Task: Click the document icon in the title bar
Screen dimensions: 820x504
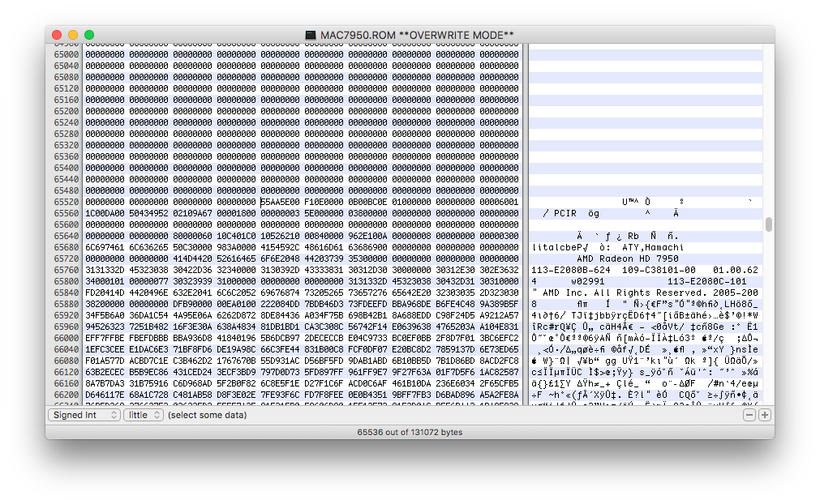Action: pos(311,35)
